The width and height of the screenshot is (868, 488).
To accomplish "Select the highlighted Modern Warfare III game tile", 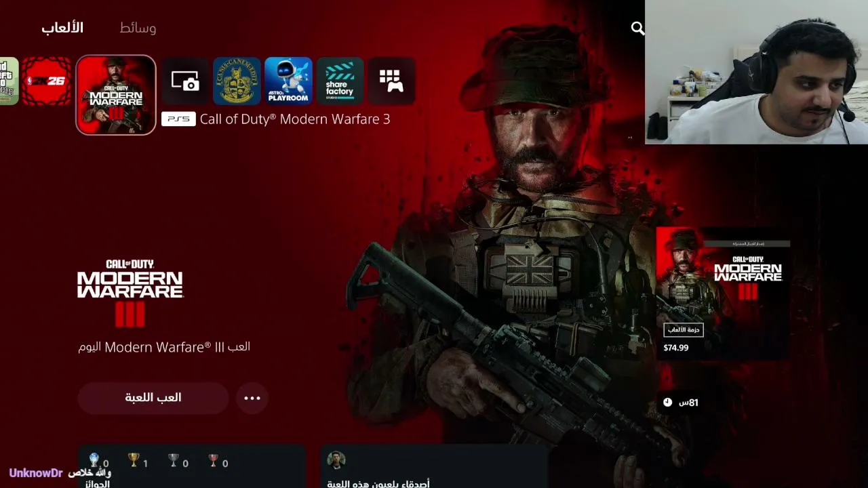I will tap(116, 95).
